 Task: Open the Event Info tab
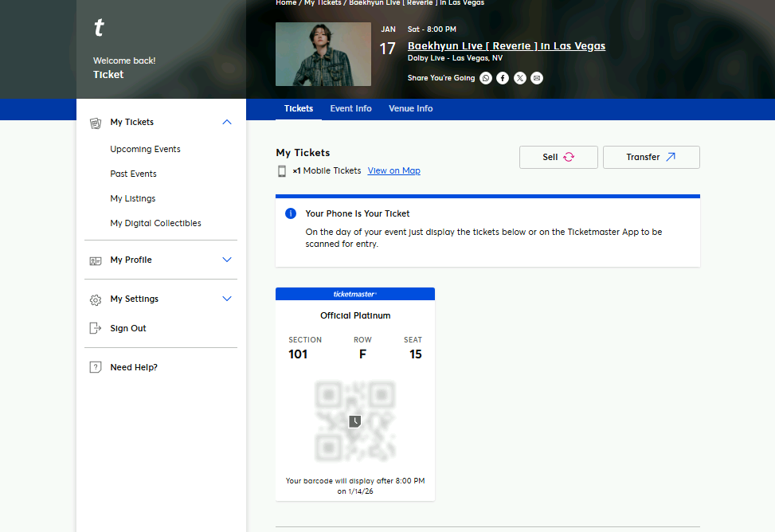[351, 109]
